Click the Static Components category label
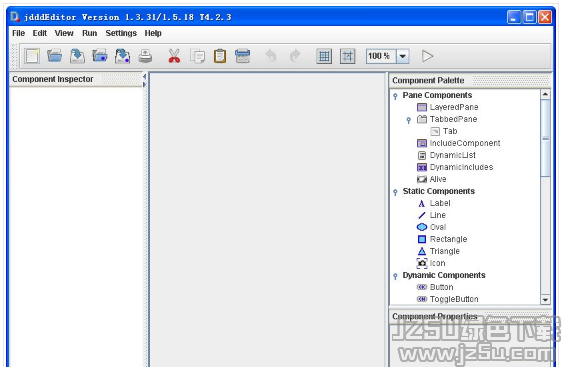Image resolution: width=562 pixels, height=367 pixels. click(439, 191)
